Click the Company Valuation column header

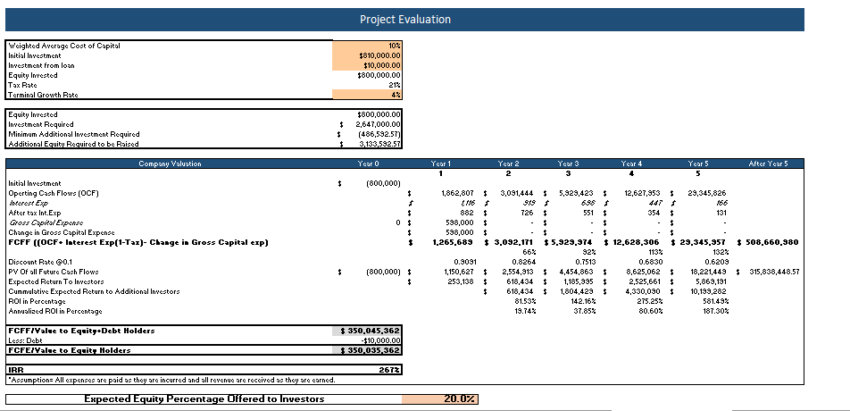point(170,163)
